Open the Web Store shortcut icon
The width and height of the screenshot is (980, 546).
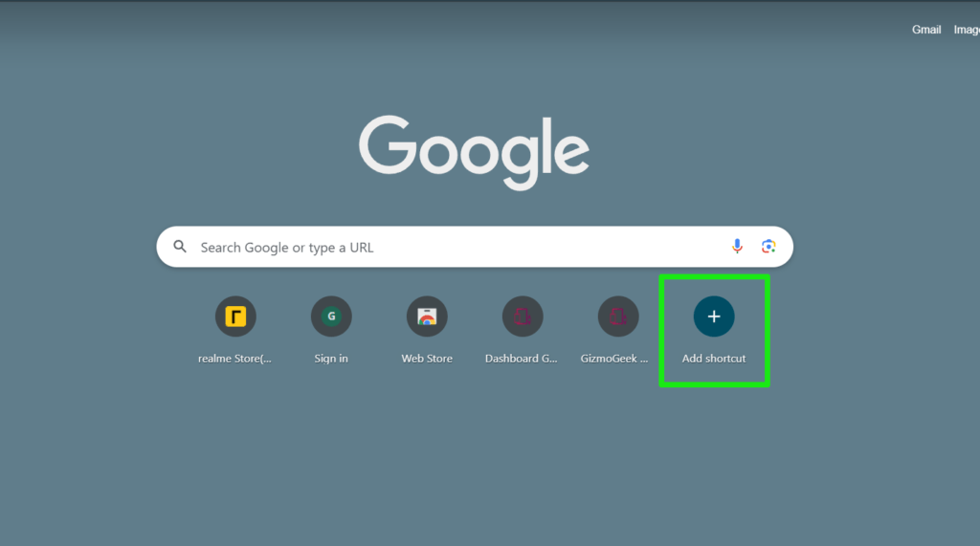427,317
